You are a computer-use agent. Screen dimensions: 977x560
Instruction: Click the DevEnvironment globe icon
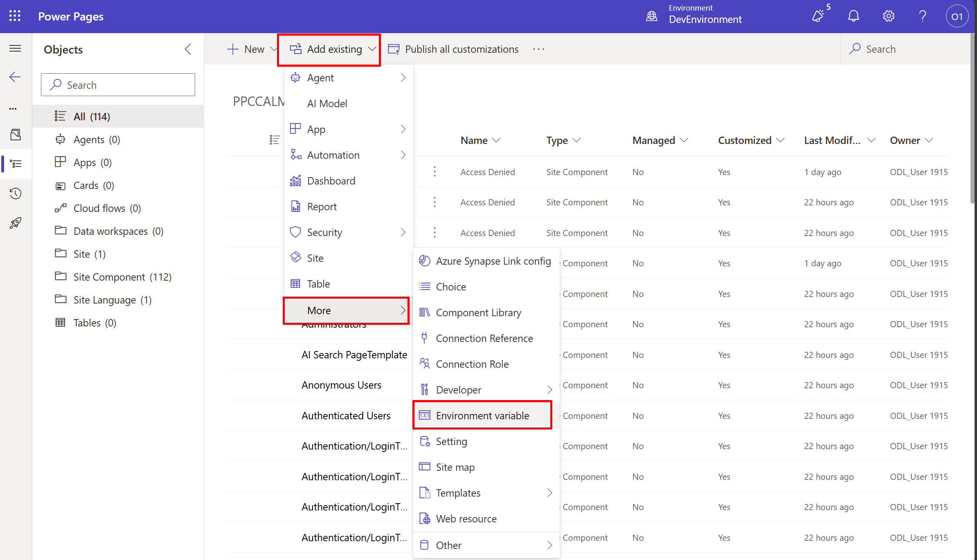click(x=651, y=16)
